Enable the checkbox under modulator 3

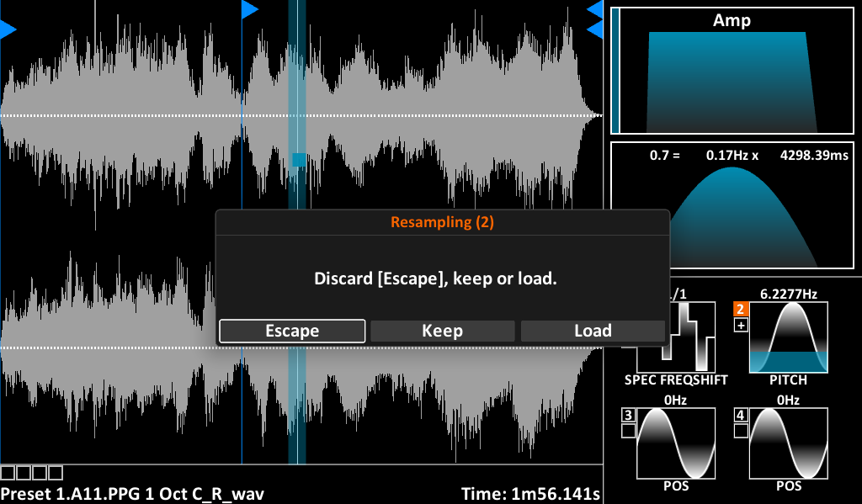pos(628,431)
